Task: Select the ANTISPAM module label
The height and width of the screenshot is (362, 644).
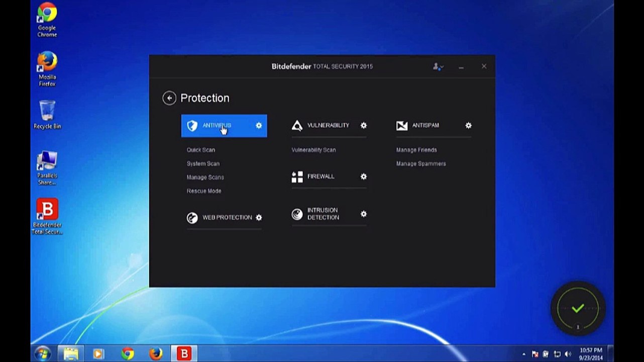Action: tap(425, 125)
